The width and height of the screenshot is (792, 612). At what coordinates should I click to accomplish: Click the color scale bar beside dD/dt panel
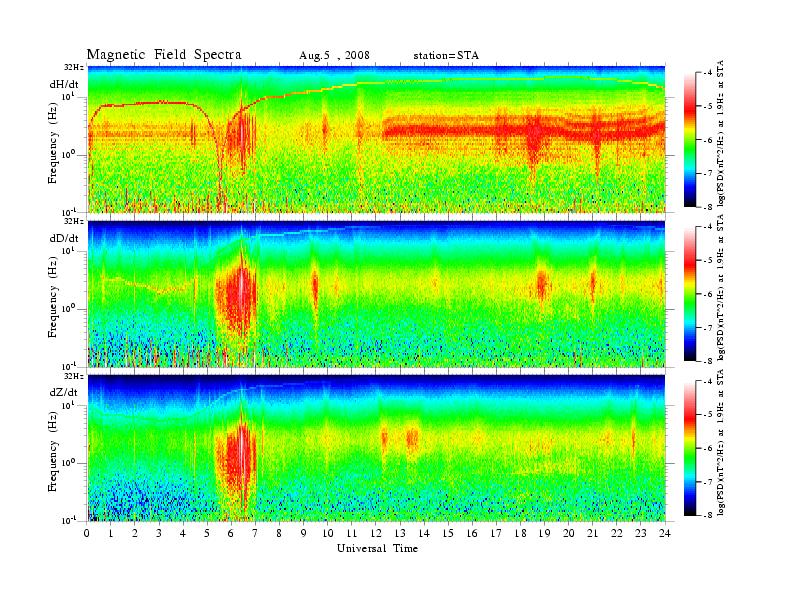tap(689, 294)
